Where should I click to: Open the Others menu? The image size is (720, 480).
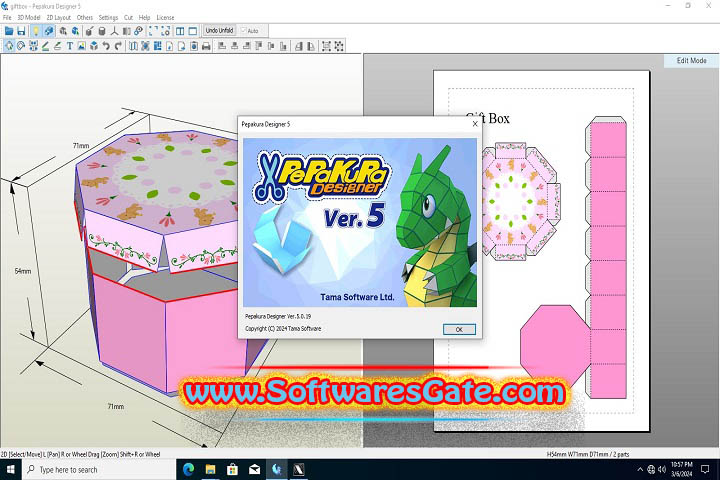pyautogui.click(x=85, y=17)
